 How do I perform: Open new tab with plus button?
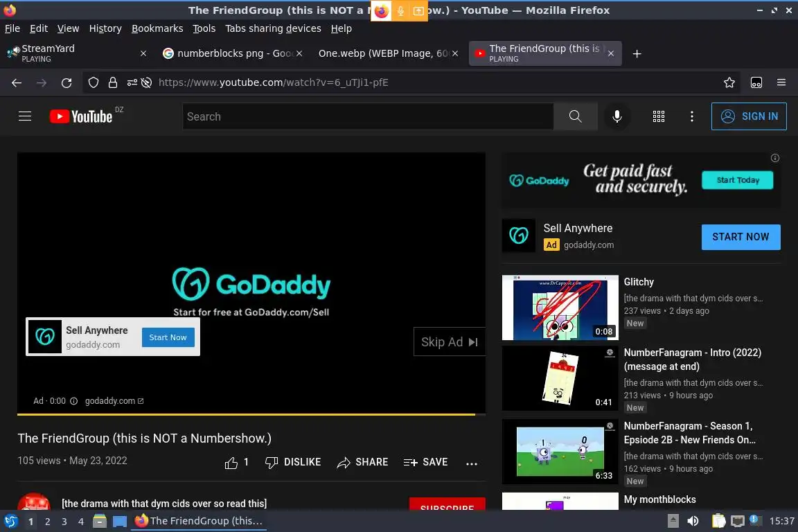click(637, 53)
